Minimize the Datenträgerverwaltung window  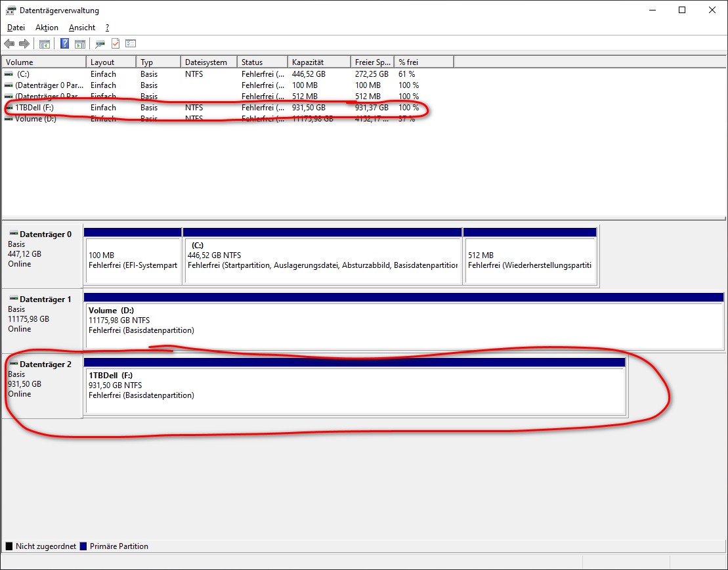tap(653, 11)
